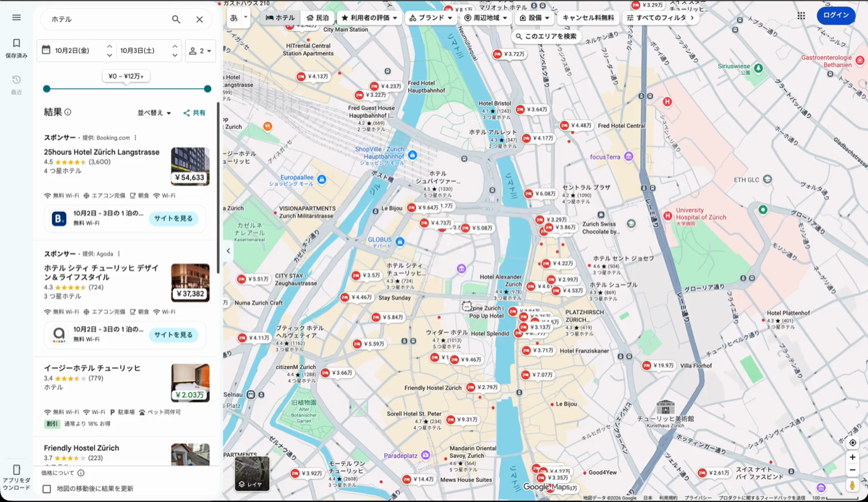
Task: Open Friendly Hostel Zürich listing
Action: point(81,448)
